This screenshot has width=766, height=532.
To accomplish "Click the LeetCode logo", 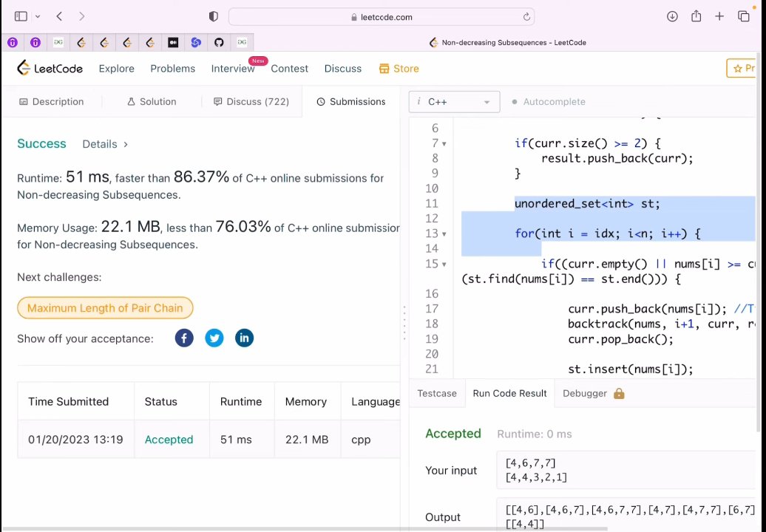I will tap(50, 68).
